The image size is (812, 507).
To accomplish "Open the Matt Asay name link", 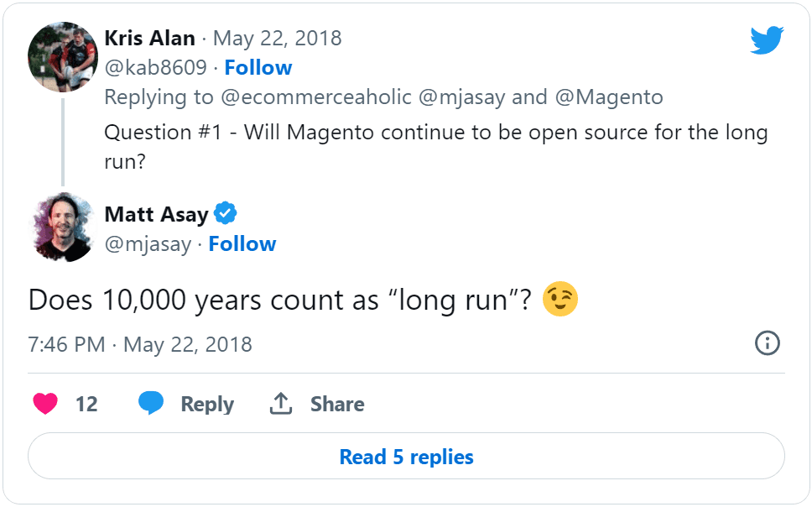I will pyautogui.click(x=156, y=215).
